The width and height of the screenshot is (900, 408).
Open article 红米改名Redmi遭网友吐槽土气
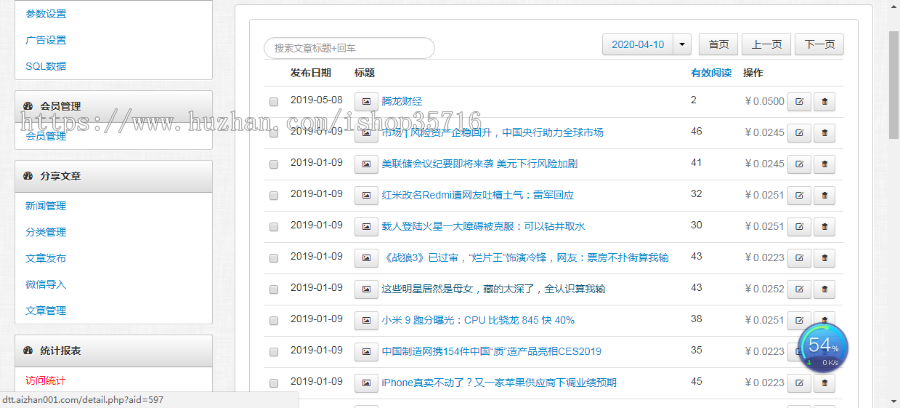point(478,195)
